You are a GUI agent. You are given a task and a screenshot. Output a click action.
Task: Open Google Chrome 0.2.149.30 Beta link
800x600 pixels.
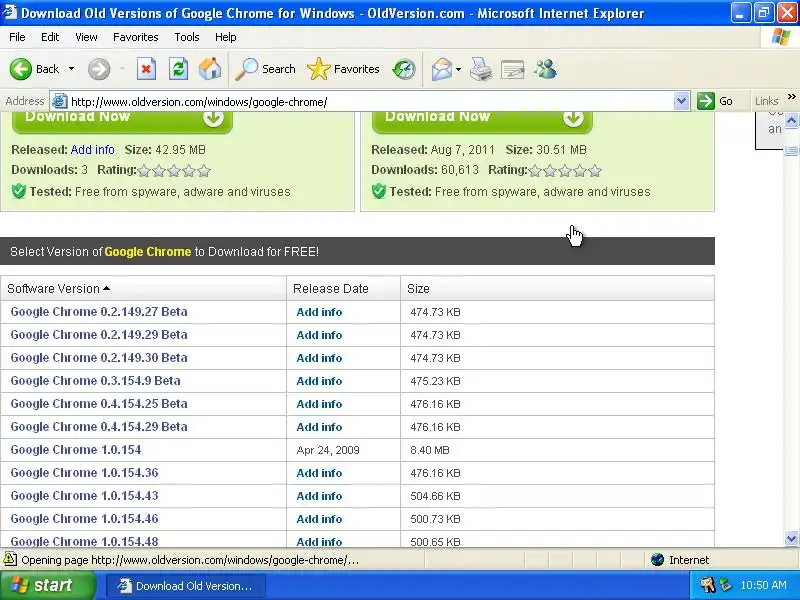[x=99, y=358]
